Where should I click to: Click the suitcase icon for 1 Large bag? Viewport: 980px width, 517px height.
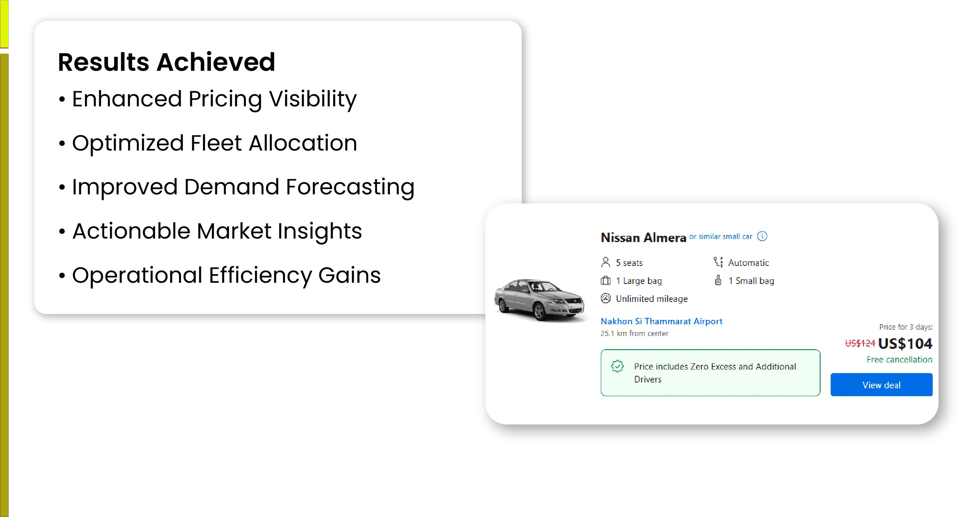(606, 280)
